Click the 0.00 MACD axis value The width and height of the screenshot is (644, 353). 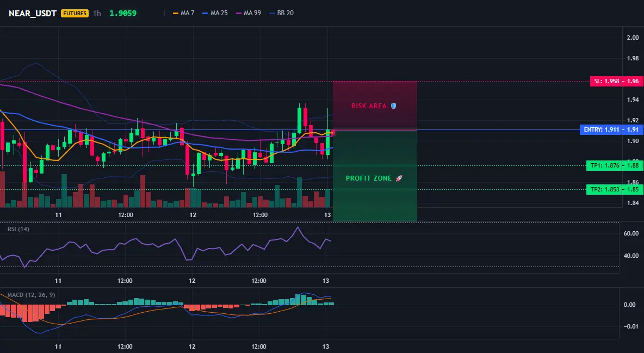[x=630, y=305]
